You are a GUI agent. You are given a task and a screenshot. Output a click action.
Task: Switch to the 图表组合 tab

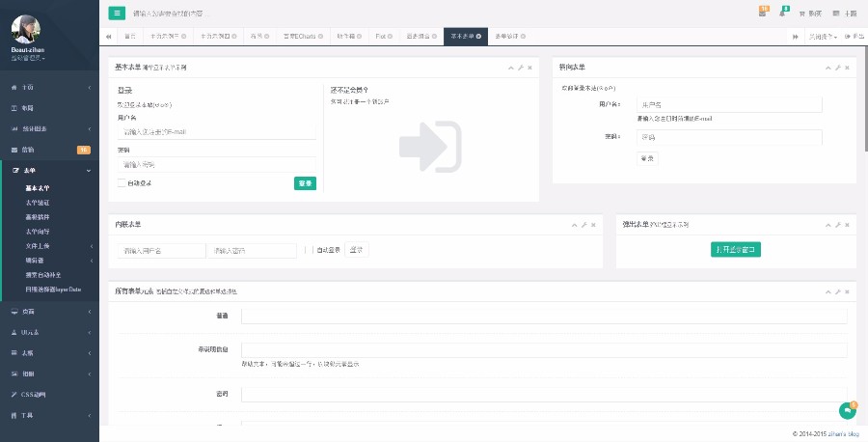point(420,37)
